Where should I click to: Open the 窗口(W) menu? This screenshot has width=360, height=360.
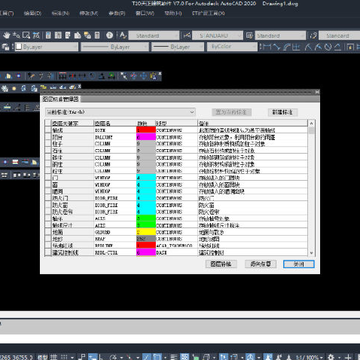pos(145,13)
